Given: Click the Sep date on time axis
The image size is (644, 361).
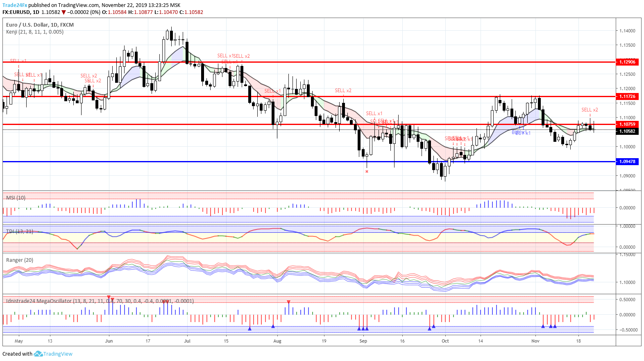Looking at the screenshot, I should 363,341.
